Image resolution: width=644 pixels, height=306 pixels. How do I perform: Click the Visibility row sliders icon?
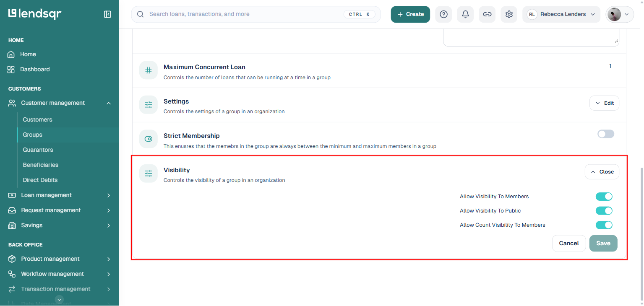coord(149,174)
